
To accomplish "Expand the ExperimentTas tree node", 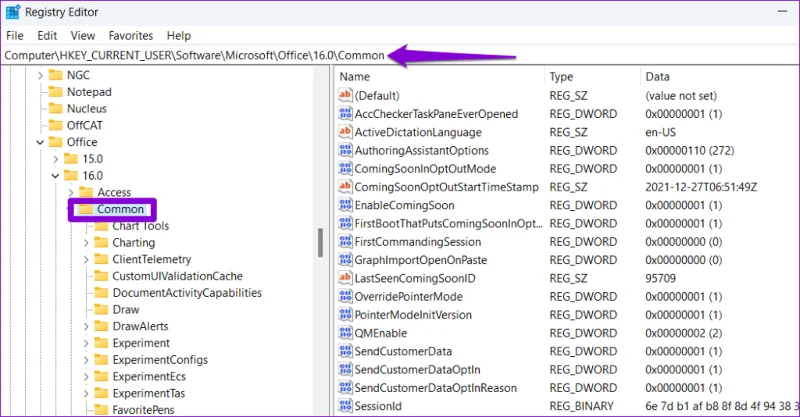I will coord(86,394).
